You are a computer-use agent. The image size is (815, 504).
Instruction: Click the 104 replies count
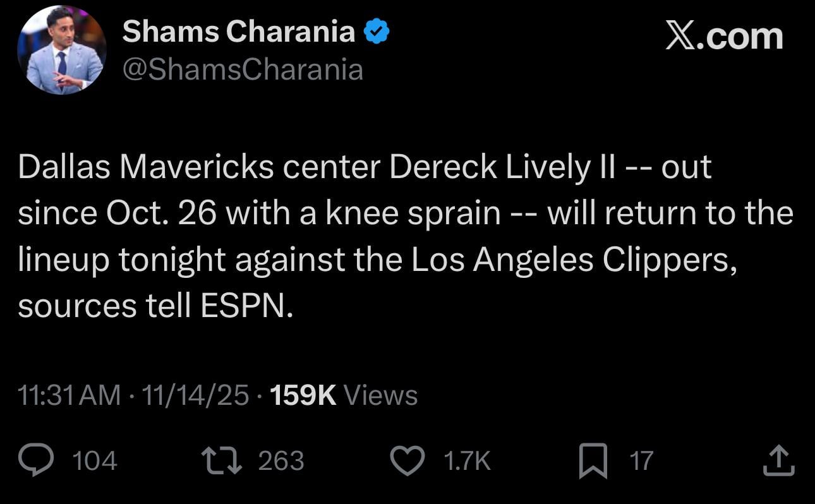point(95,461)
